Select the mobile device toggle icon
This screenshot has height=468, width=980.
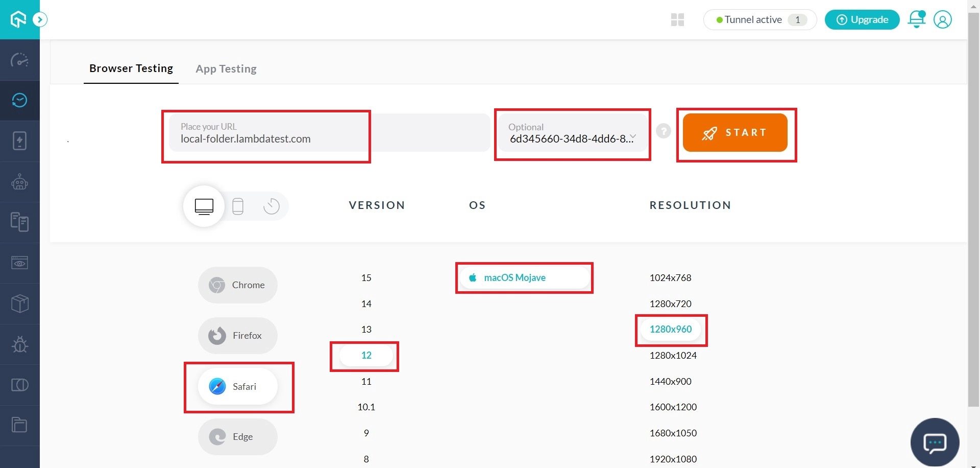tap(238, 206)
